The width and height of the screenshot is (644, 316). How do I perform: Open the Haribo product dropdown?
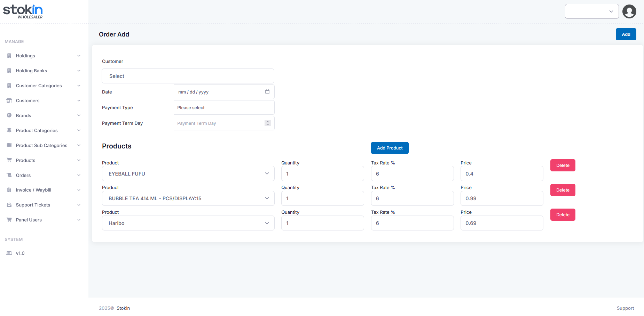coord(188,223)
